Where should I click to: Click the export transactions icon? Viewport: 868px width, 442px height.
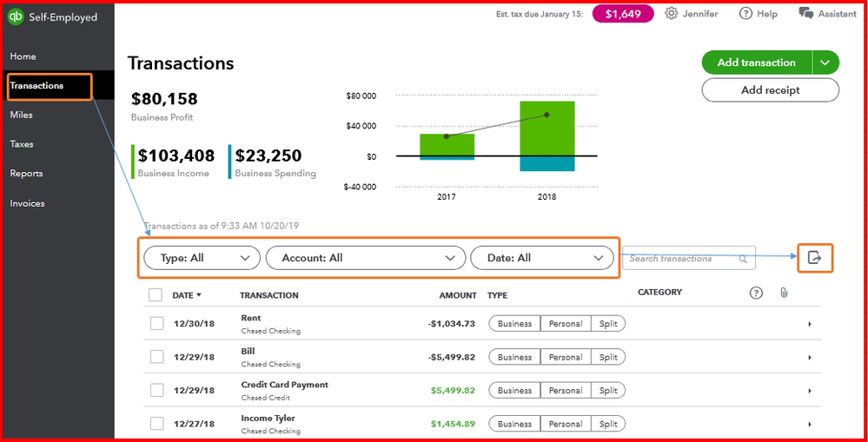click(814, 258)
